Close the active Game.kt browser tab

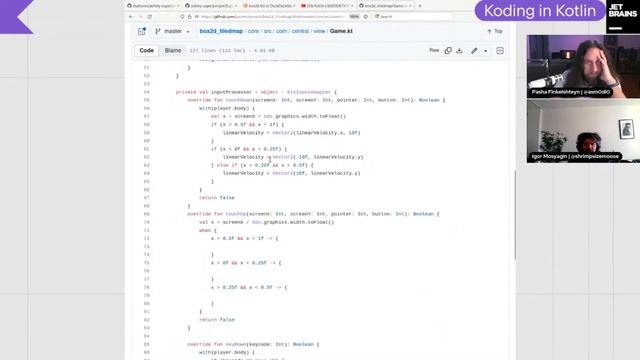pos(410,6)
